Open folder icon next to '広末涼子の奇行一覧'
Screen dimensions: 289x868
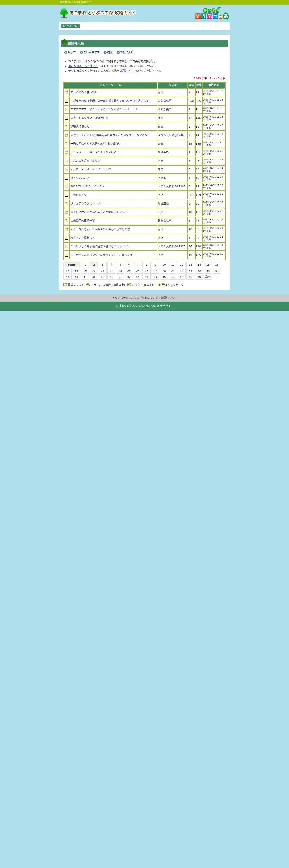click(x=67, y=221)
